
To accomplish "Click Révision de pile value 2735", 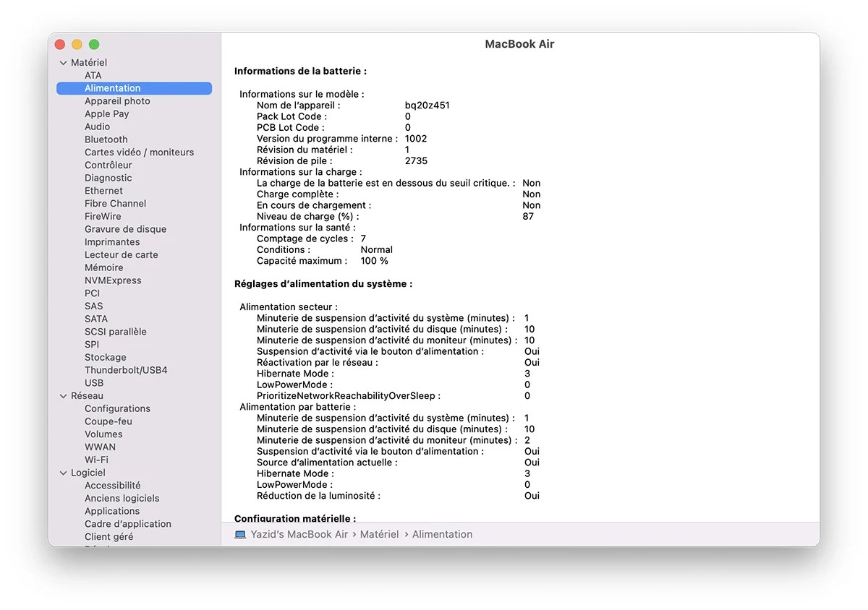I will point(416,161).
